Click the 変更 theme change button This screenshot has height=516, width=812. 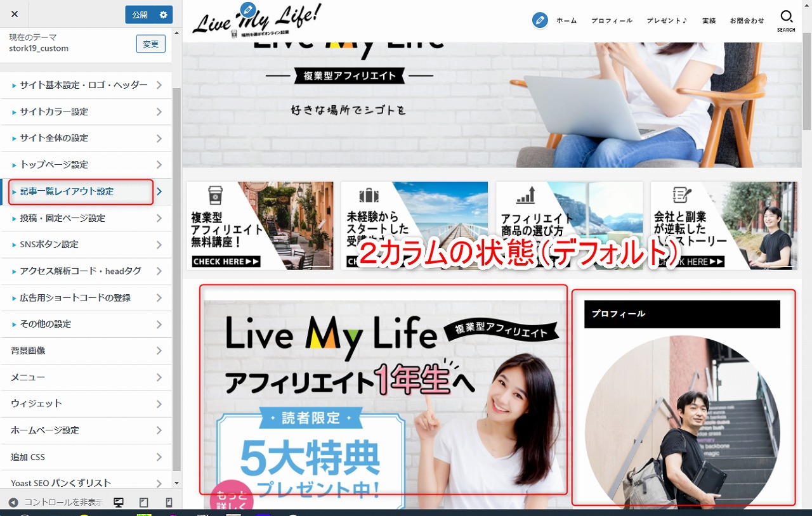pyautogui.click(x=150, y=44)
